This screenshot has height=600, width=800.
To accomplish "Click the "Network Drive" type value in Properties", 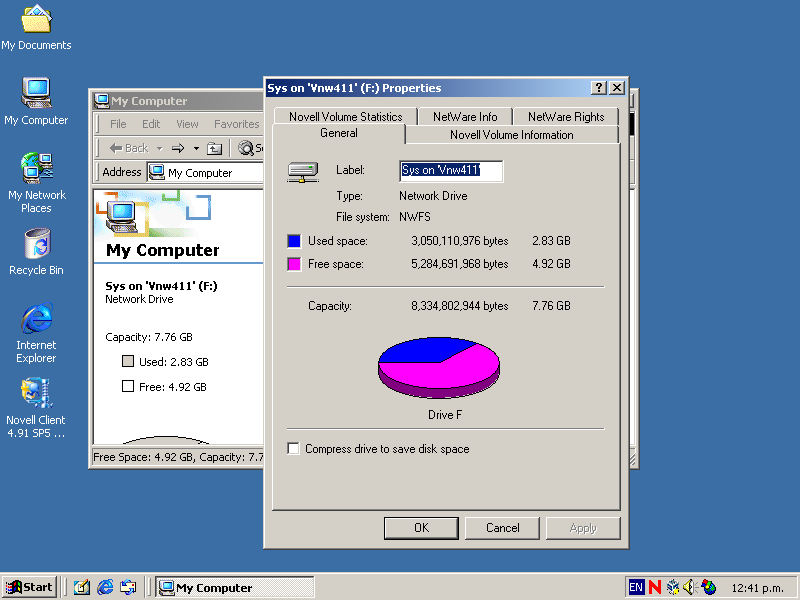I will pyautogui.click(x=433, y=196).
